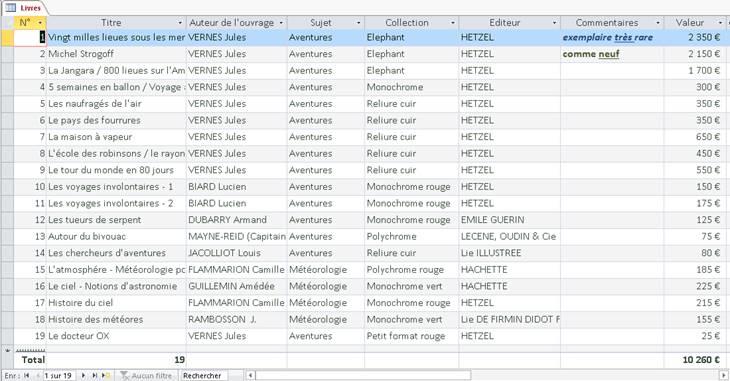730x381 pixels.
Task: Click the new record row selector asterisk
Action: pos(7,350)
